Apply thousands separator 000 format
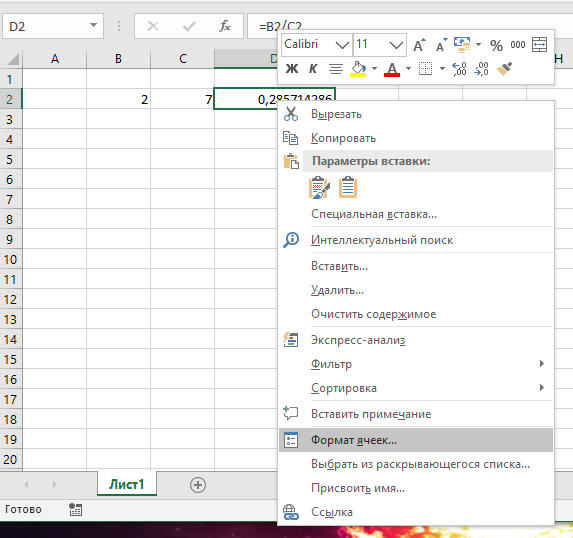573x538 pixels. pyautogui.click(x=518, y=45)
